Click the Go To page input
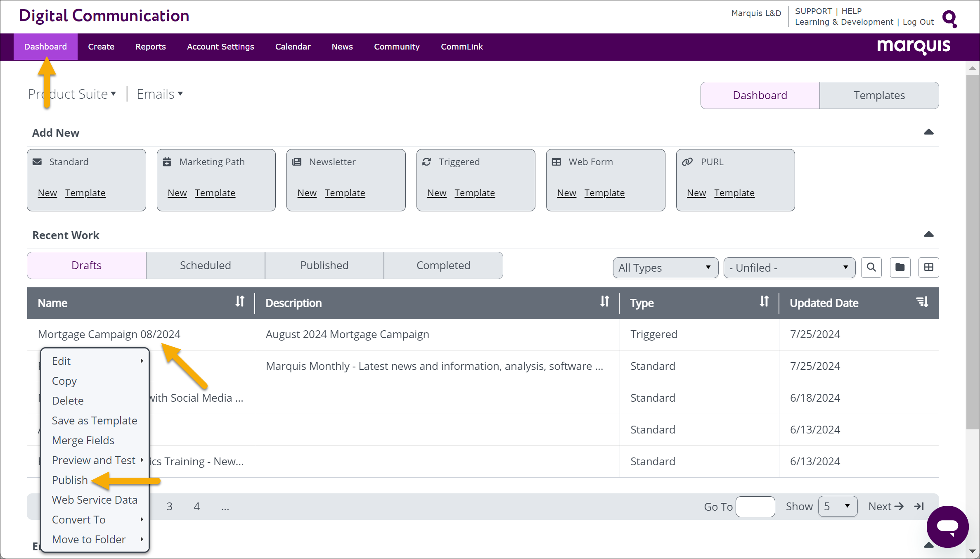Screen dimensions: 980x559 755,507
